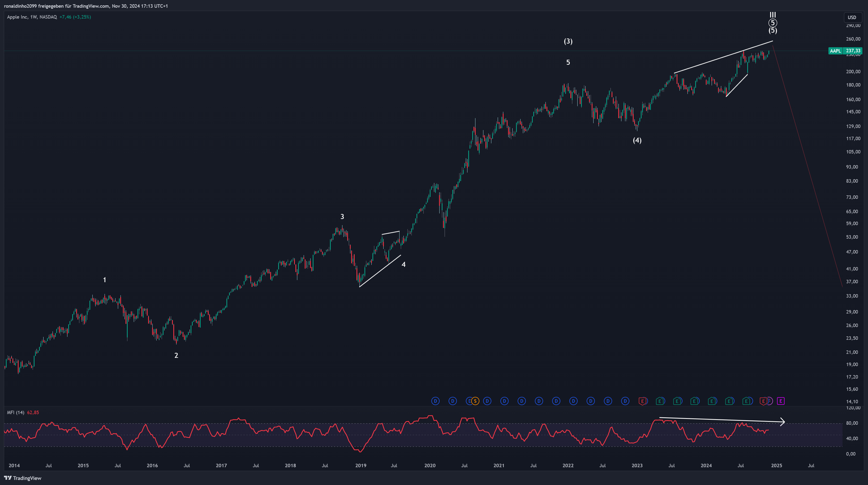Click the MFI value 62,85
Viewport: 868px width, 485px height.
tap(33, 413)
